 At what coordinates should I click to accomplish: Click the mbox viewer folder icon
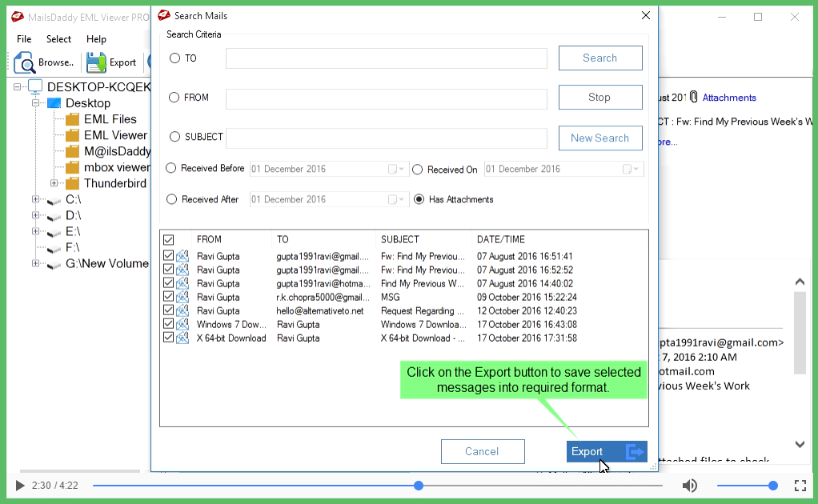tap(73, 167)
